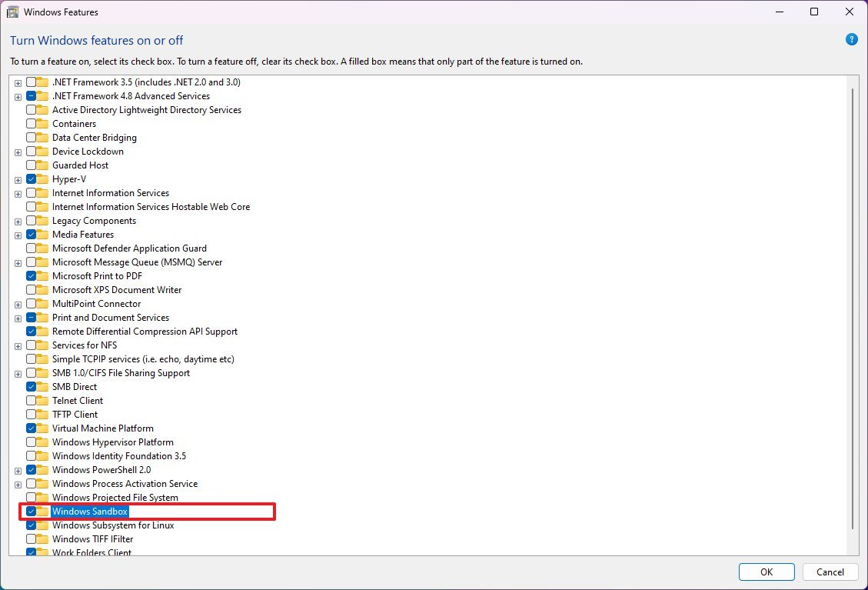Expand the .NET Framework 3.5 node

[x=18, y=83]
